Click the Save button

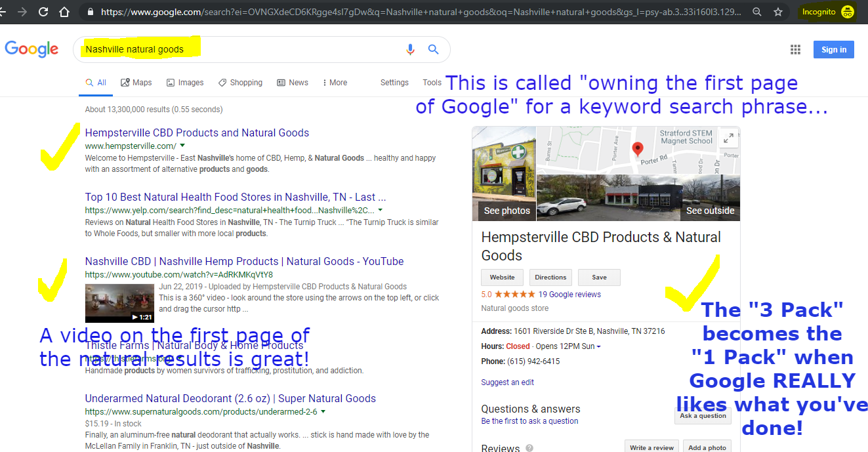[599, 277]
